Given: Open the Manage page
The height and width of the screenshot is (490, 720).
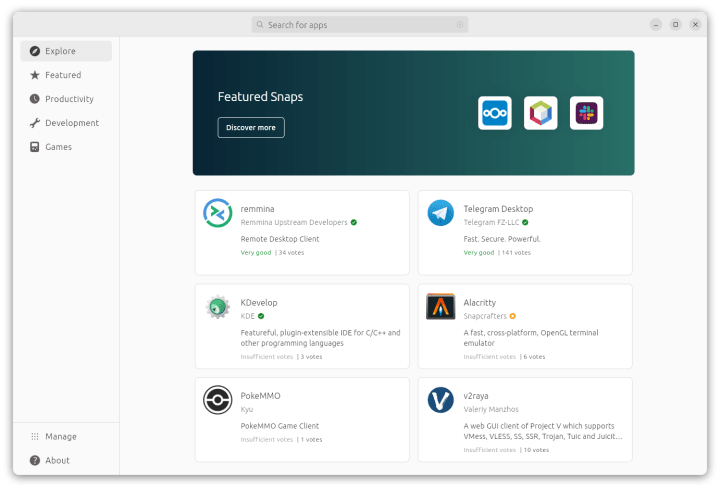Looking at the screenshot, I should pyautogui.click(x=66, y=436).
